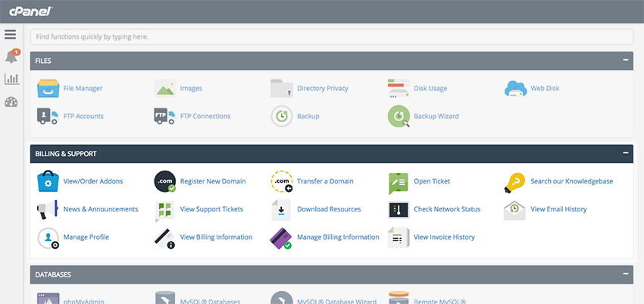Click the Manage Billing Information link
Image resolution: width=644 pixels, height=304 pixels.
click(338, 237)
